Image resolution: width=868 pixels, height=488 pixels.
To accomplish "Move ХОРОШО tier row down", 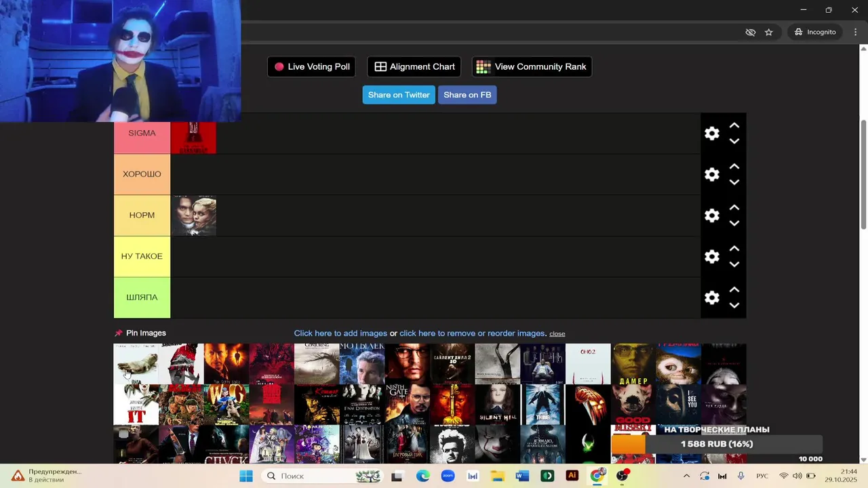I will click(734, 182).
